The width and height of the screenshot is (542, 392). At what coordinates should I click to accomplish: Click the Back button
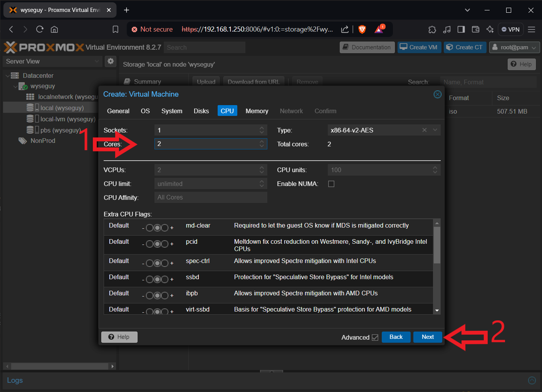396,337
